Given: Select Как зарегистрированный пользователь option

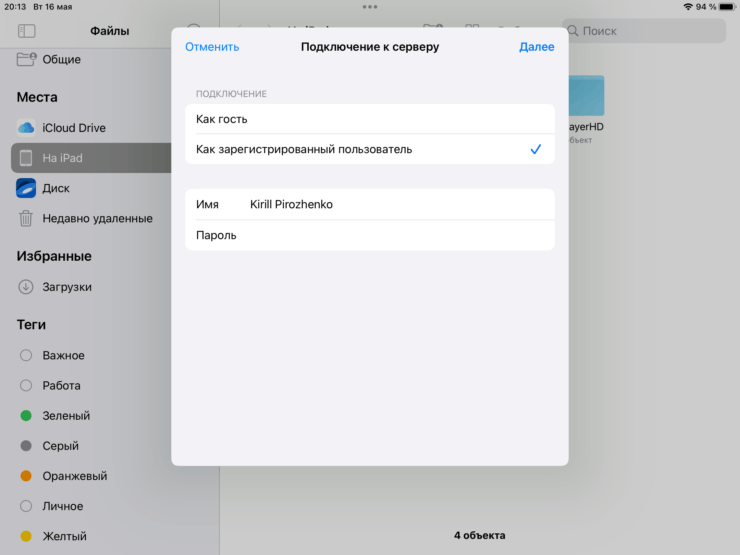Looking at the screenshot, I should click(x=304, y=149).
